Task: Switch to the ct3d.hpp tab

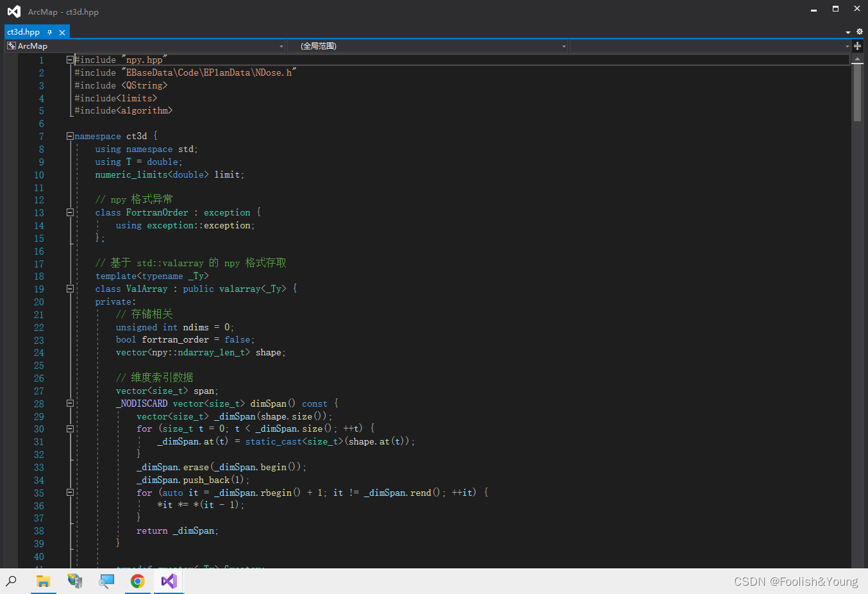Action: point(24,32)
